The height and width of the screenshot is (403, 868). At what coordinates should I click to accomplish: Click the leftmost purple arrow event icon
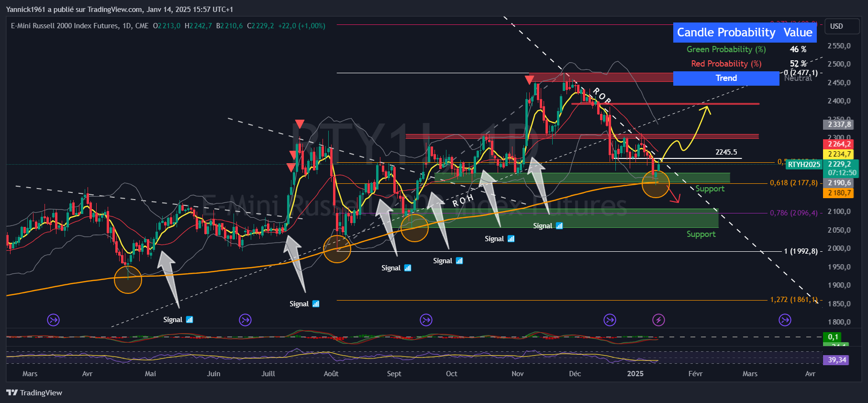tap(53, 320)
